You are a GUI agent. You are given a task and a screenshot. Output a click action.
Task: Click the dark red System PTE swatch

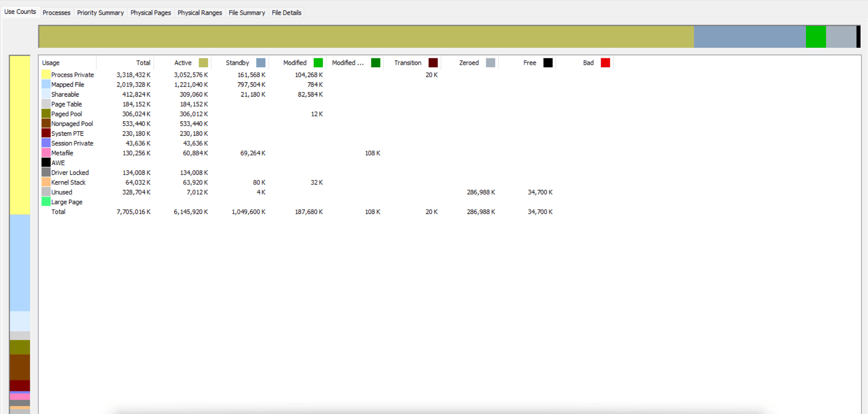(46, 133)
